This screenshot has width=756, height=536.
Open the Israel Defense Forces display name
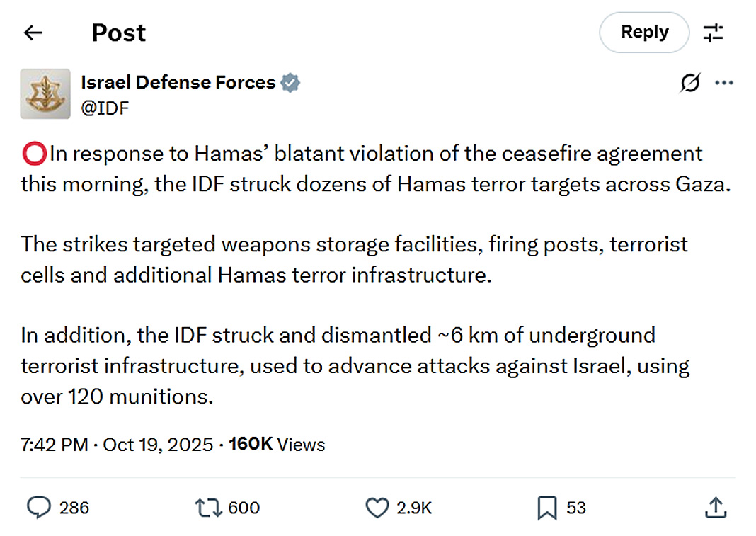click(x=178, y=82)
